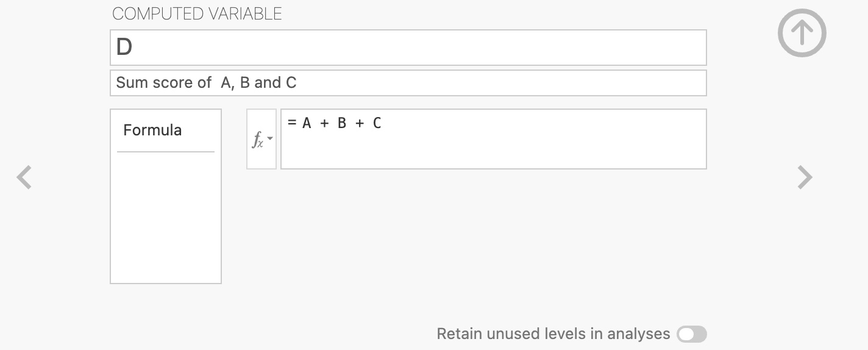Toggle Retain unused levels in analyses switch
This screenshot has height=350, width=868.
[691, 334]
